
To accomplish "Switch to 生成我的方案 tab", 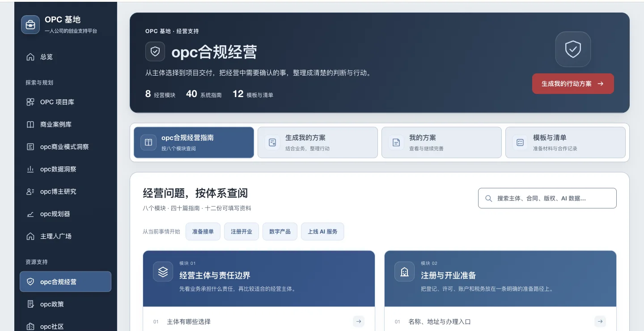I will [x=318, y=142].
